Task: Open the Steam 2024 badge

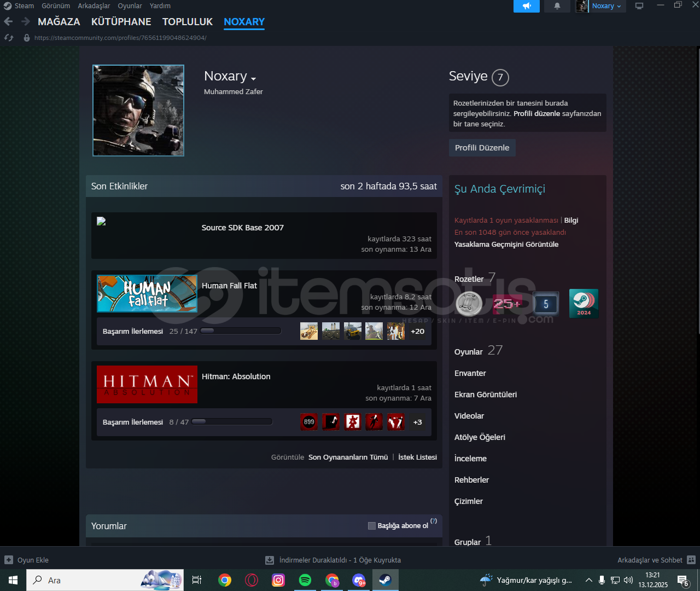Action: tap(584, 303)
